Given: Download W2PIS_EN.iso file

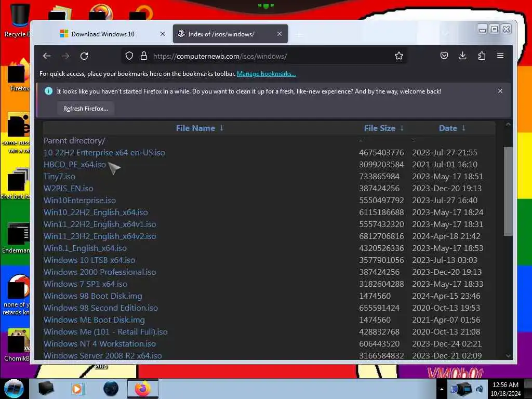Looking at the screenshot, I should (68, 188).
